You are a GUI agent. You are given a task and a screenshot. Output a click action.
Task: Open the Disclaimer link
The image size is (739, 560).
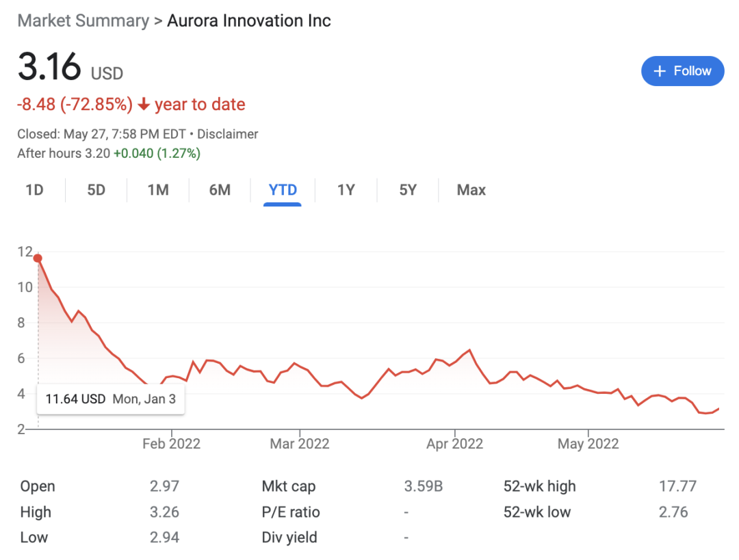[x=228, y=134]
